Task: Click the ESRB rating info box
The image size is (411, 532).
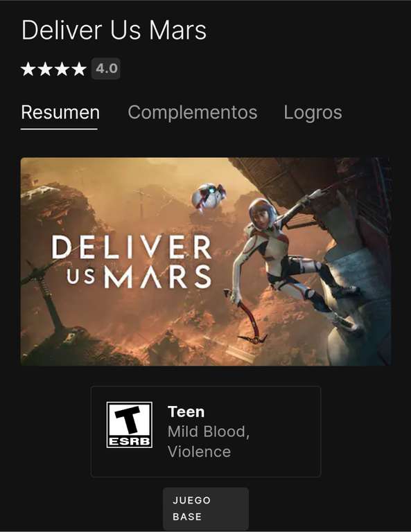Action: pos(206,432)
